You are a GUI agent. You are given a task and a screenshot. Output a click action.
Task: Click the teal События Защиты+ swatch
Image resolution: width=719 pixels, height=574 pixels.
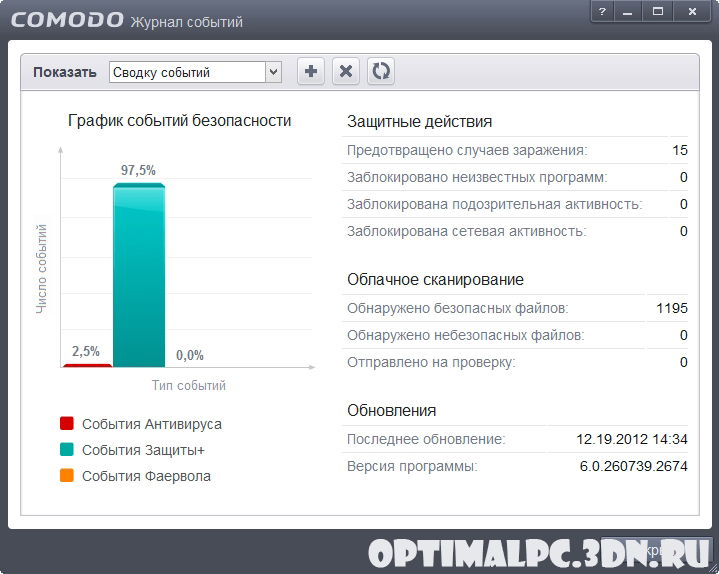[x=67, y=449]
